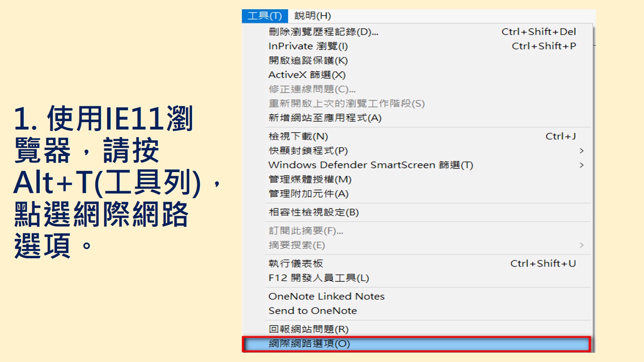Click OneNote Linked Notes entry
The image size is (644, 362).
326,296
